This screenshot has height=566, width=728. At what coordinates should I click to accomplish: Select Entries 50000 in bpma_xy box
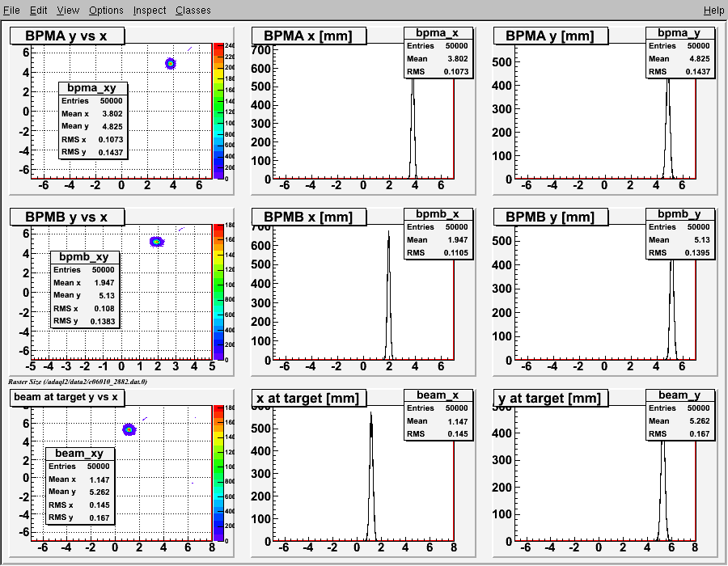coord(92,101)
